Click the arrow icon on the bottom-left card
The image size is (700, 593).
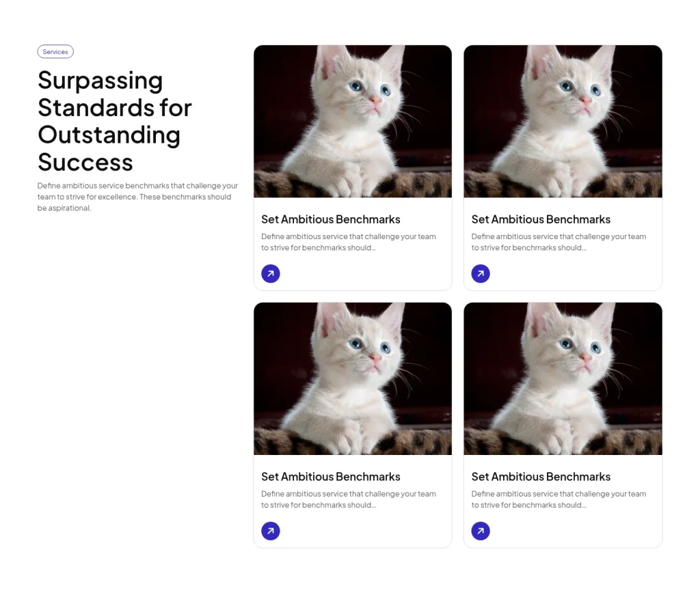coord(271,531)
